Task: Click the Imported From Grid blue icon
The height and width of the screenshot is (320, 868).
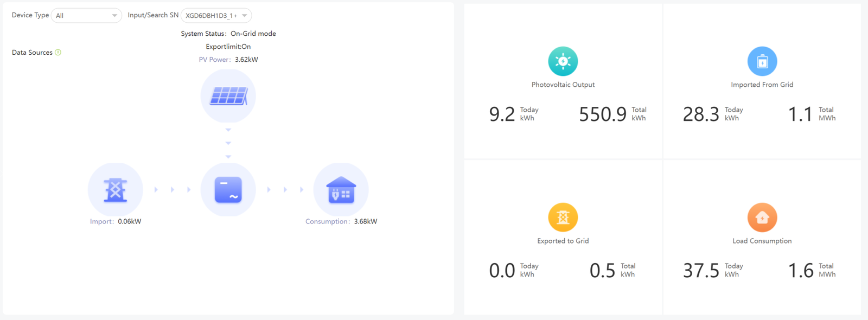Action: click(762, 61)
